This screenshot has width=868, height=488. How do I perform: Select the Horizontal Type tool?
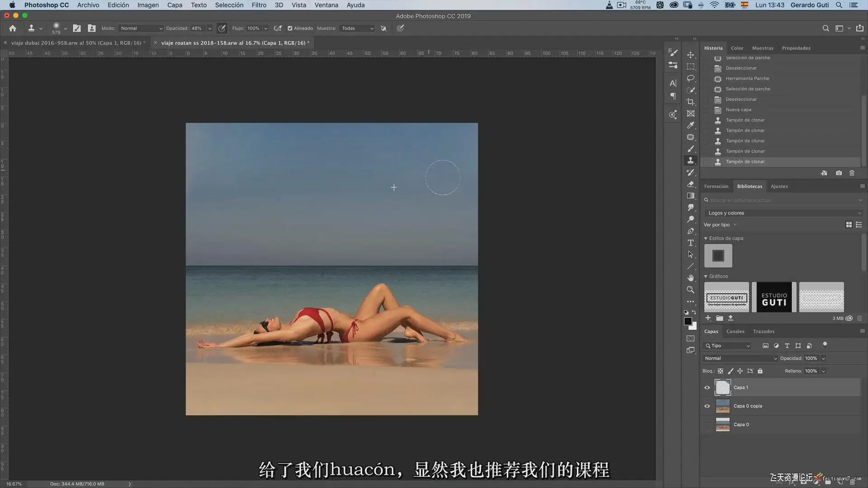click(x=690, y=243)
